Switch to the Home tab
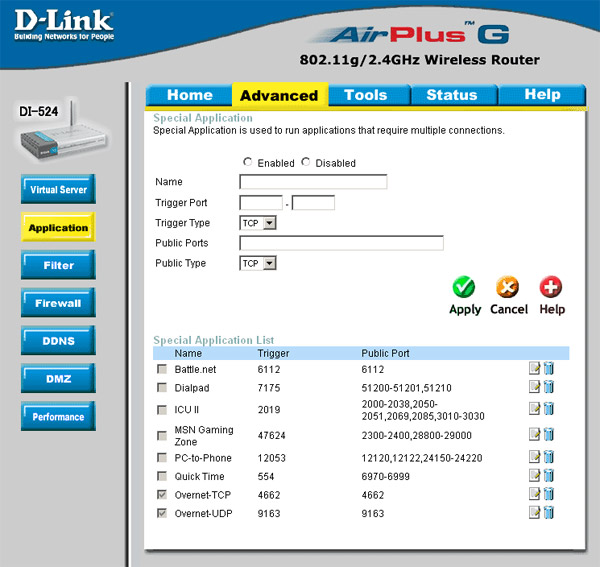Viewport: 600px width, 567px height. tap(189, 95)
